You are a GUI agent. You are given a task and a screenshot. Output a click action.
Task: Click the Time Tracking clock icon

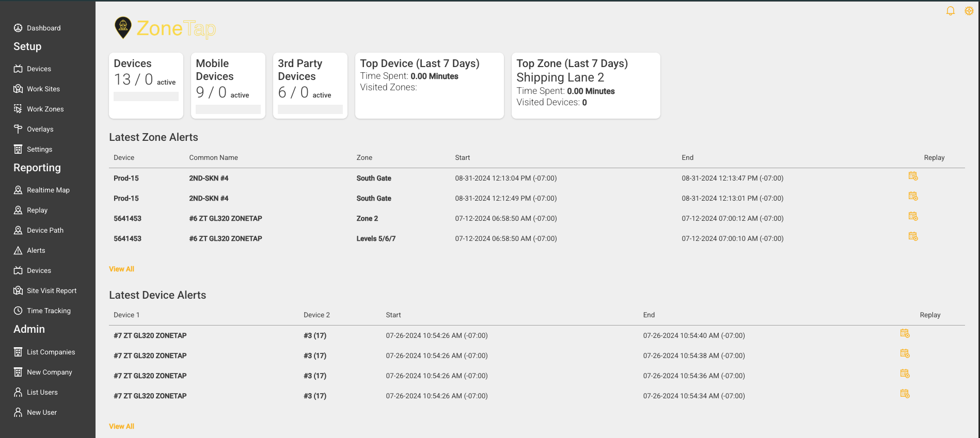(x=18, y=311)
